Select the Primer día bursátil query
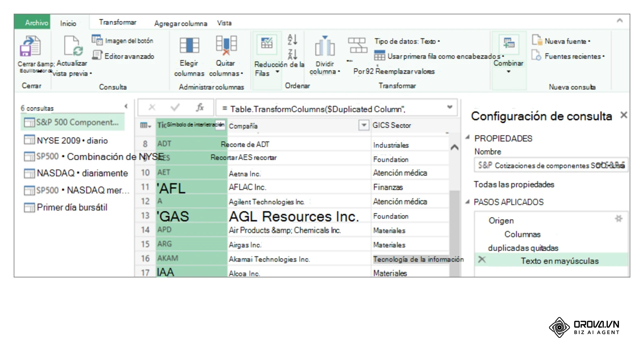644x354 pixels. tap(72, 208)
